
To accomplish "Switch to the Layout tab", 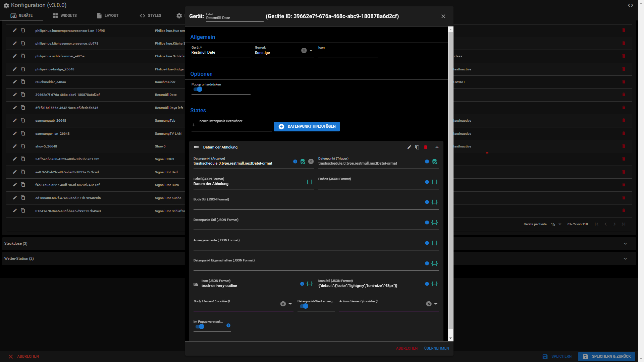I will (108, 15).
